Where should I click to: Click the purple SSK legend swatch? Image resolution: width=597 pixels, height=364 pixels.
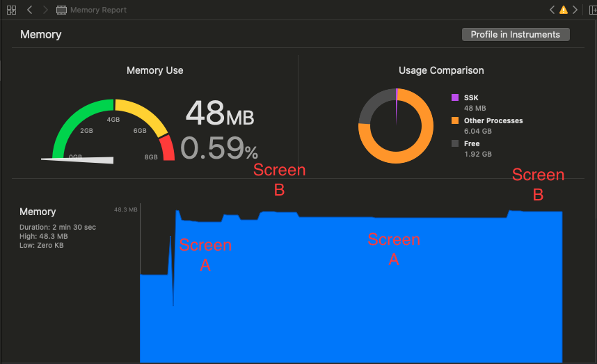pos(455,97)
